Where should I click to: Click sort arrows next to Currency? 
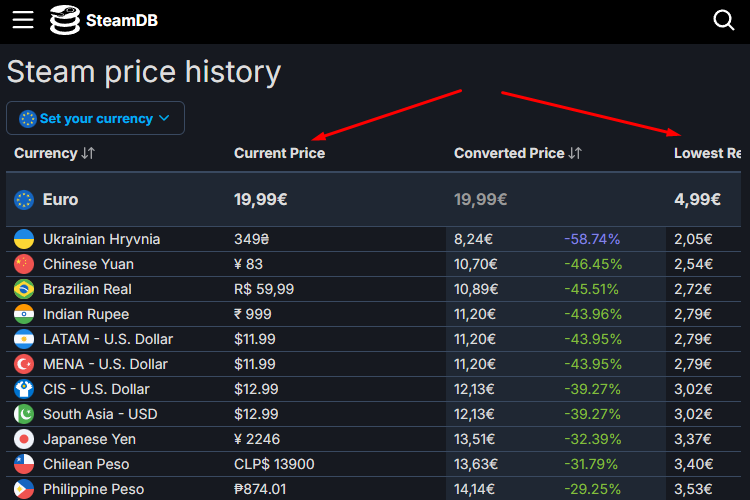tap(88, 153)
